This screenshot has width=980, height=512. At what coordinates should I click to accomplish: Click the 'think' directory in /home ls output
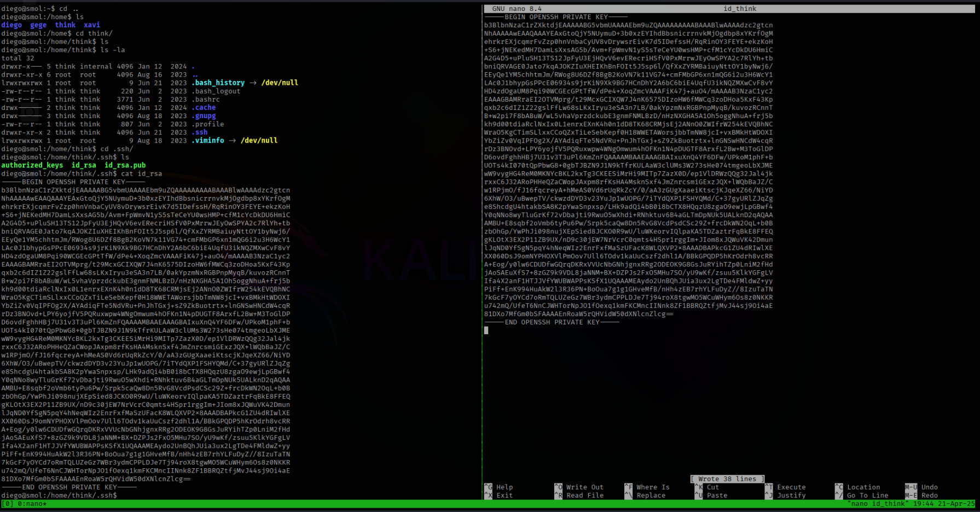[65, 25]
